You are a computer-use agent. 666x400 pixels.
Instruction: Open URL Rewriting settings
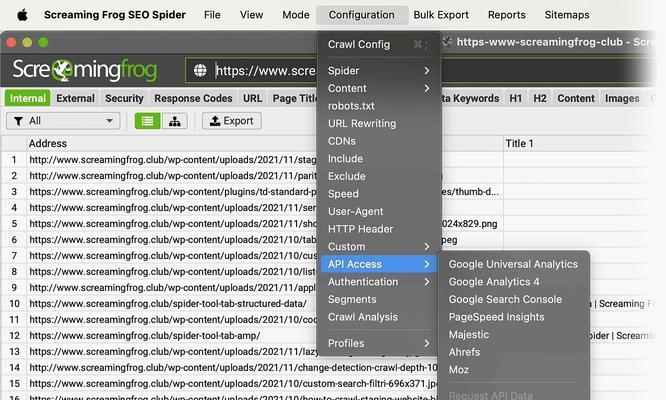[378, 124]
